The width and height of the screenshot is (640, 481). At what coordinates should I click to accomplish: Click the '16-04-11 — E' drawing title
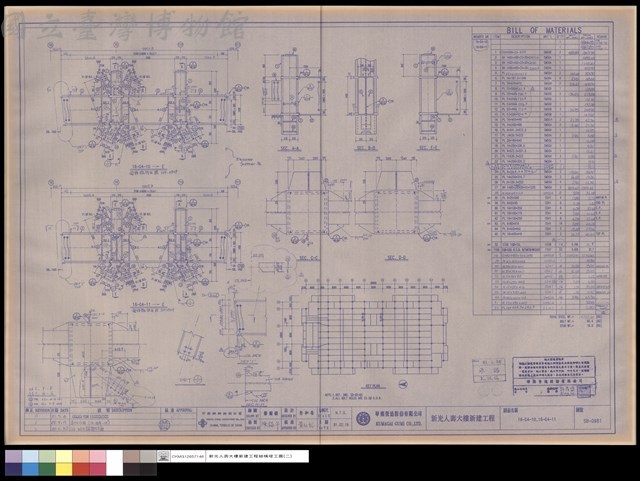[147, 305]
